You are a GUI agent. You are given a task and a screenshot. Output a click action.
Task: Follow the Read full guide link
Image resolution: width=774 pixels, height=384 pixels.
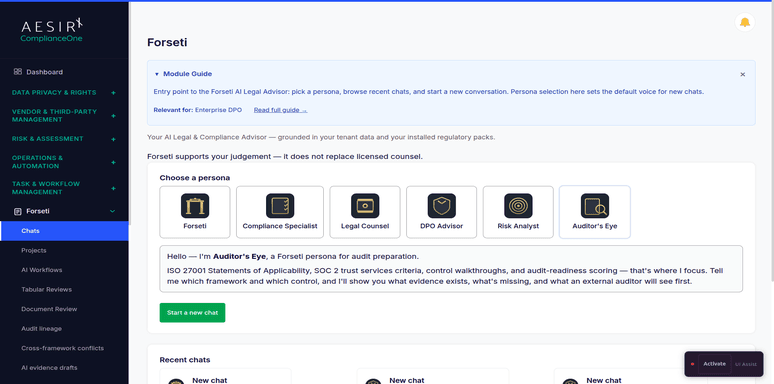point(280,110)
